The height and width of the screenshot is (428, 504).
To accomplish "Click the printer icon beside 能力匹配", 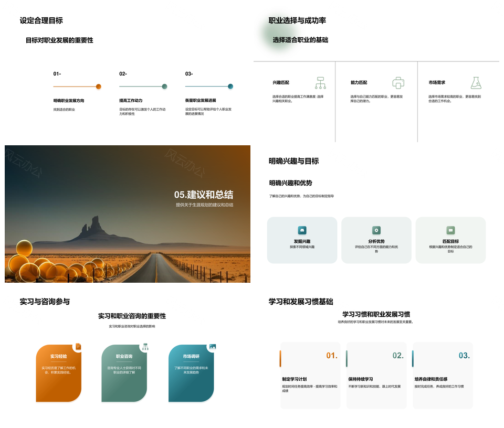I will coord(398,83).
